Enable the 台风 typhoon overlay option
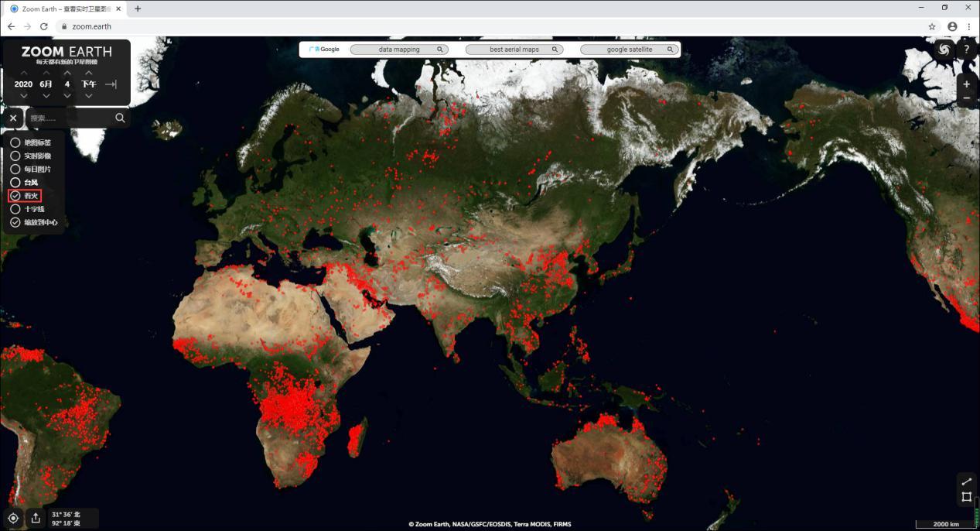The image size is (980, 531). click(24, 182)
